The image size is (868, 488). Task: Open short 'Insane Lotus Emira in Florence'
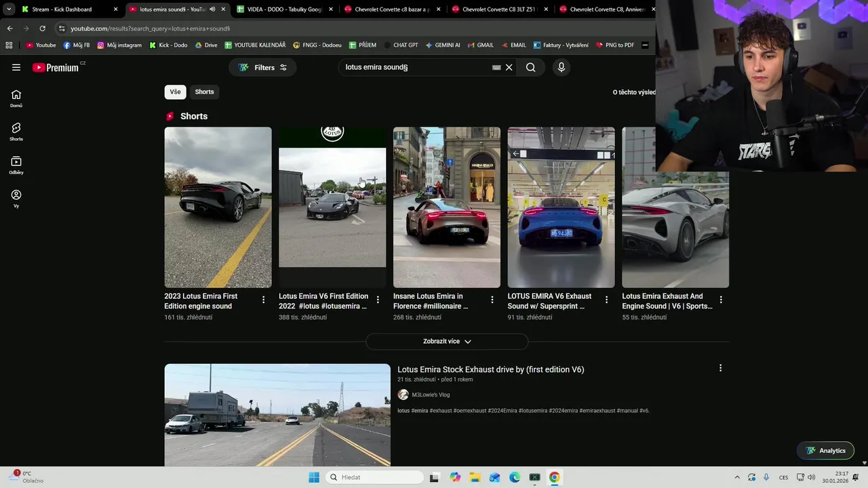pos(447,207)
